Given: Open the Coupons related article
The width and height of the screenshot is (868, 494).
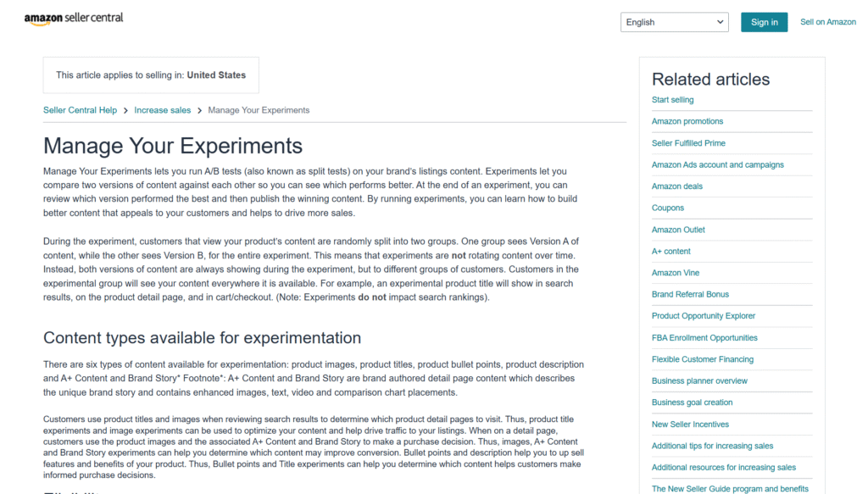Looking at the screenshot, I should point(667,208).
